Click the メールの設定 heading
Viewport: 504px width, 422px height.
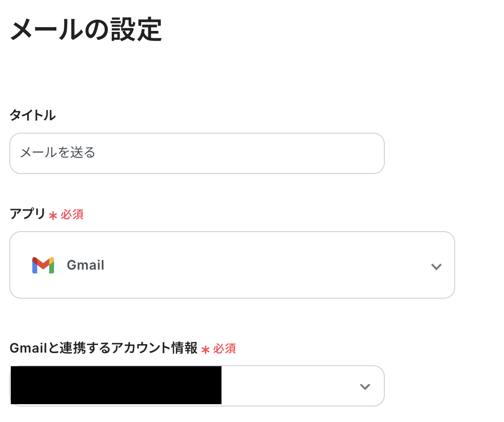[86, 31]
